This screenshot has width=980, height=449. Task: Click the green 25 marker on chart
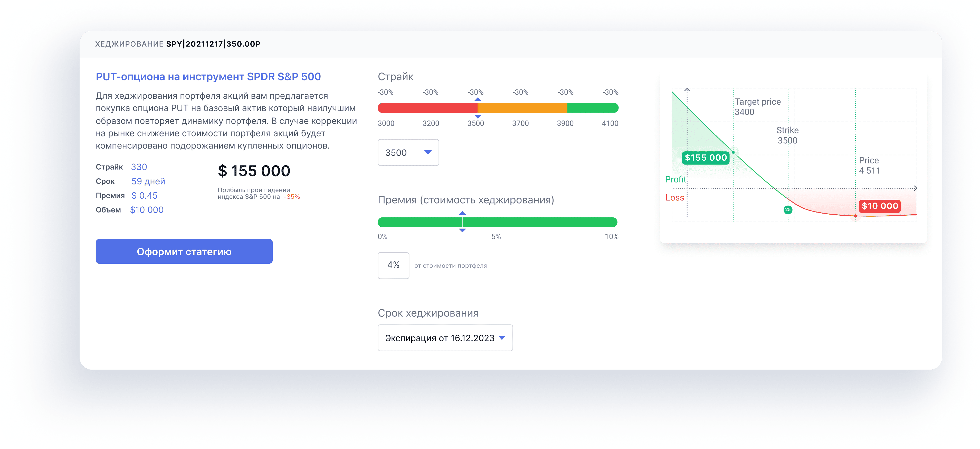787,209
